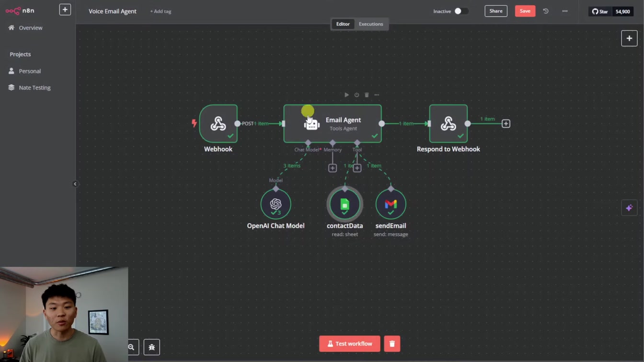Switch to the Editor tab
Viewport: 644px width, 362px height.
343,24
